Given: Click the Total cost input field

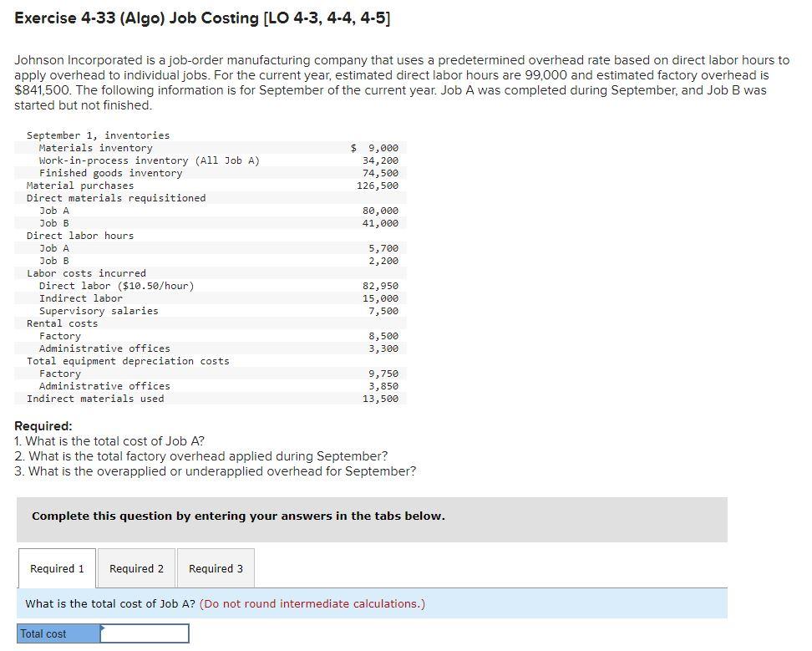Looking at the screenshot, I should coord(146,633).
